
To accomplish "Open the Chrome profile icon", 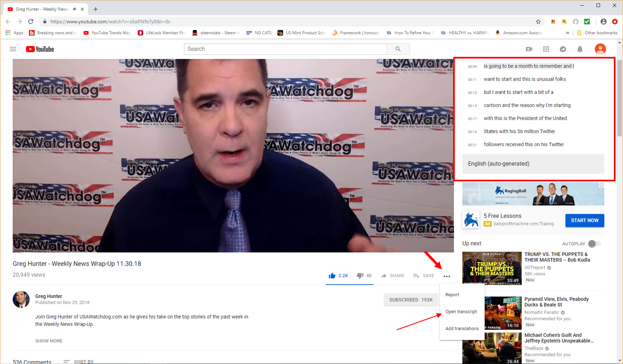I will tap(603, 22).
